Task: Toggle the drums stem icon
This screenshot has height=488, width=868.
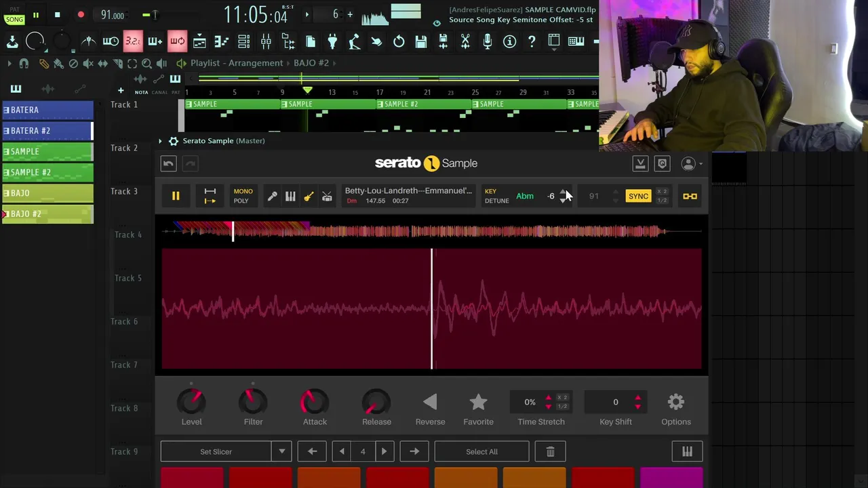Action: click(x=327, y=196)
